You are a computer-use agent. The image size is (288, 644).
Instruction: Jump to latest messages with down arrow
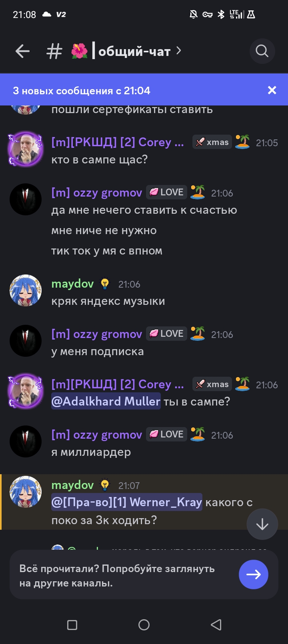pos(262,524)
